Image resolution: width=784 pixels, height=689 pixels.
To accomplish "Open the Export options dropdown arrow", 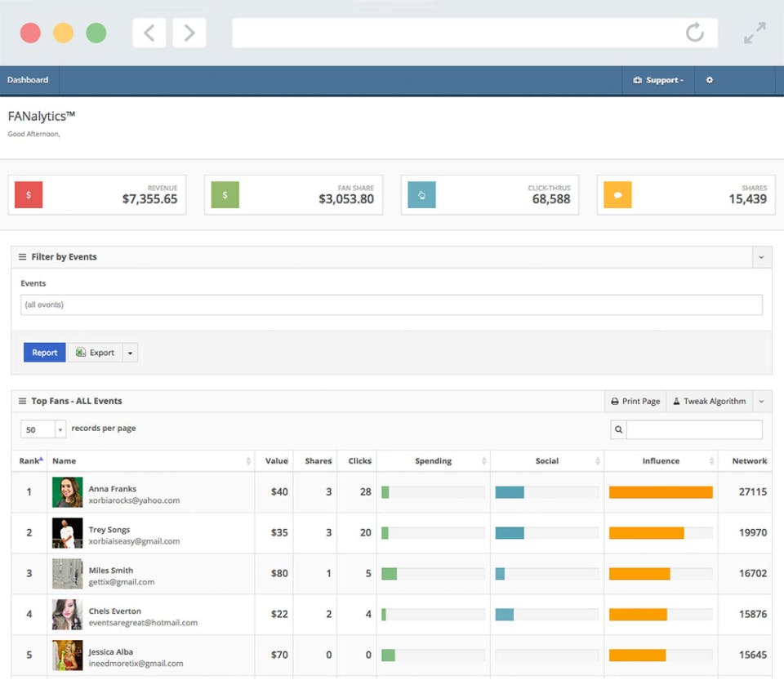I will [130, 353].
